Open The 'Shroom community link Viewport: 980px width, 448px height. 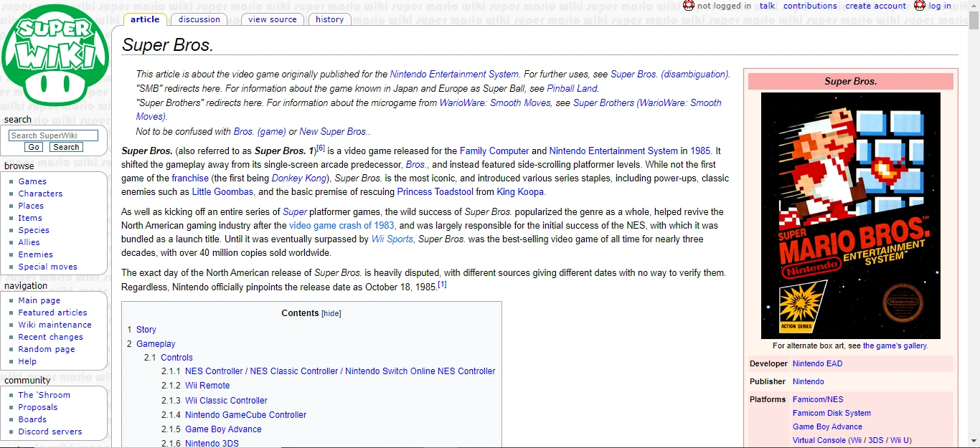(44, 395)
